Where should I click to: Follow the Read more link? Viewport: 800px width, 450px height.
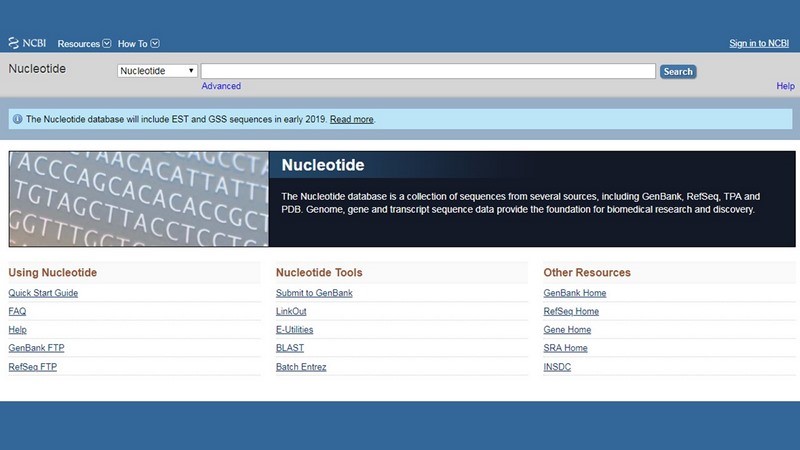click(351, 119)
